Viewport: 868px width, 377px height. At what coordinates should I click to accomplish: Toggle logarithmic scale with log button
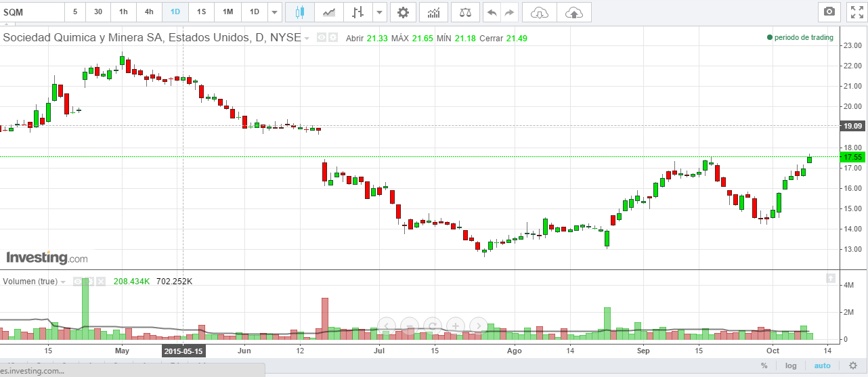pyautogui.click(x=791, y=365)
